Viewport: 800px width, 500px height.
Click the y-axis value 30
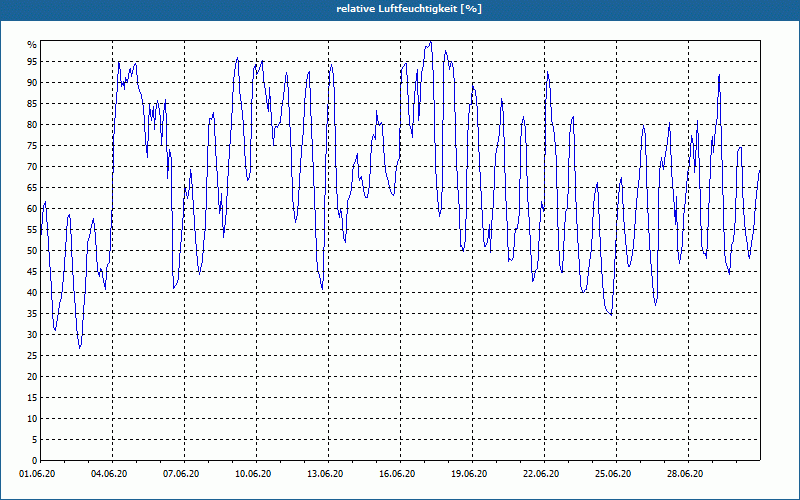[32, 335]
